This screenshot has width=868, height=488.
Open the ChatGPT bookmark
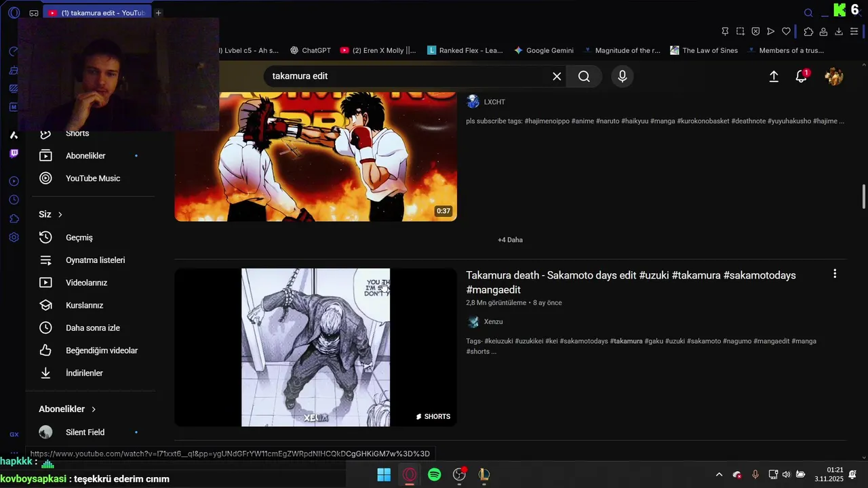tap(310, 50)
